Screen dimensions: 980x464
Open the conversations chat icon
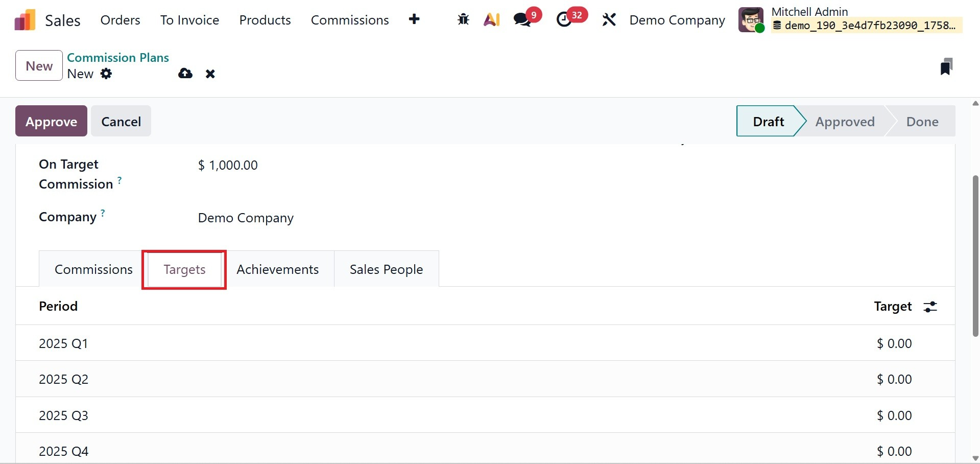pos(522,20)
